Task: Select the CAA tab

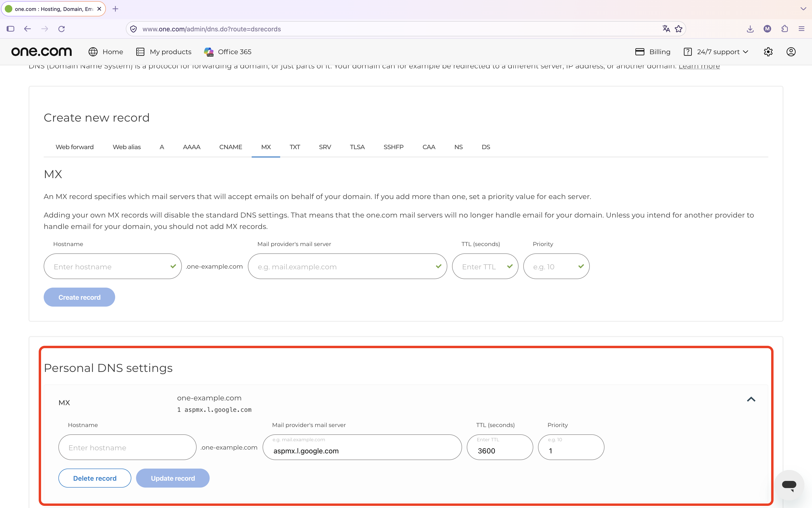Action: coord(429,147)
